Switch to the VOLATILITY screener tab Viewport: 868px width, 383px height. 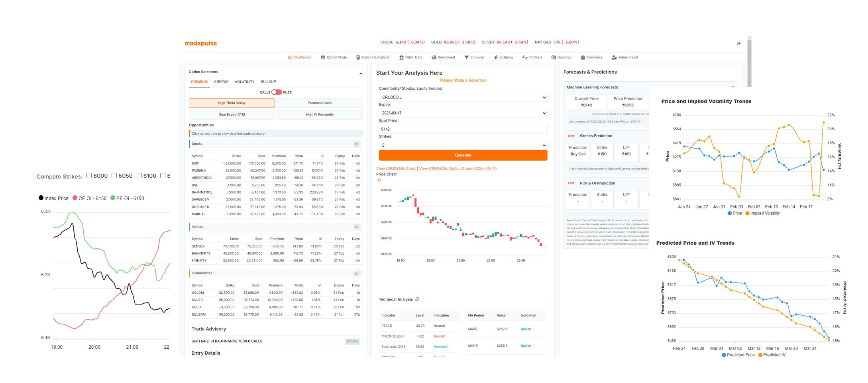pyautogui.click(x=244, y=82)
